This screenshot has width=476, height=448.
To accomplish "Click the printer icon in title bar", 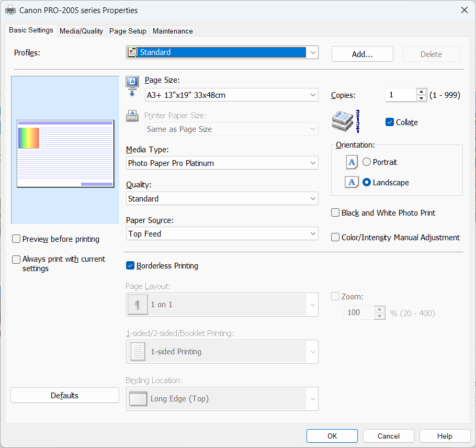I will tap(10, 10).
